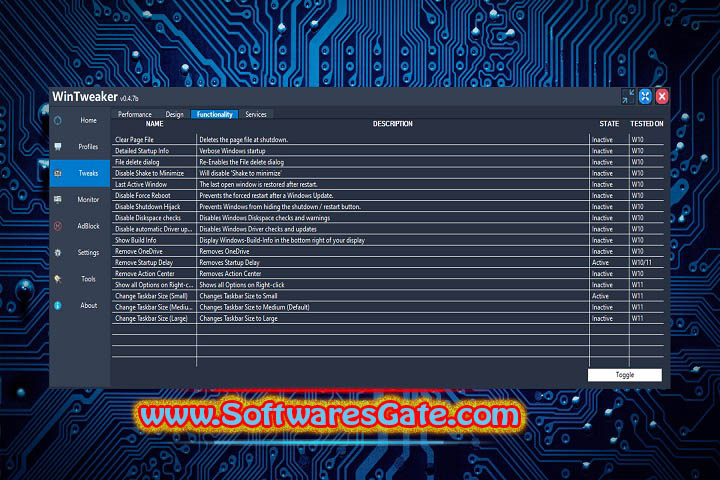Click the AdBlock sidebar icon
720x480 pixels.
(x=58, y=226)
